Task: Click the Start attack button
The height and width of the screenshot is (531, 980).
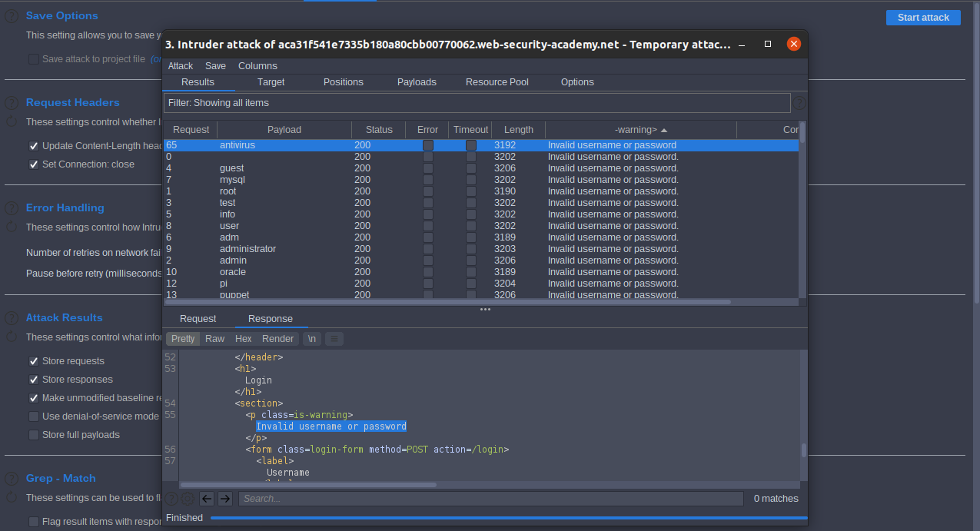Action: 923,18
